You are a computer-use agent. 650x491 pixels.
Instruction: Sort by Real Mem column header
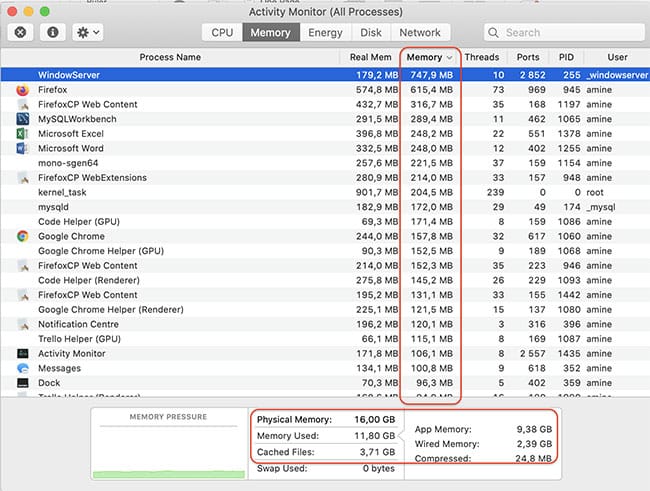tap(370, 57)
